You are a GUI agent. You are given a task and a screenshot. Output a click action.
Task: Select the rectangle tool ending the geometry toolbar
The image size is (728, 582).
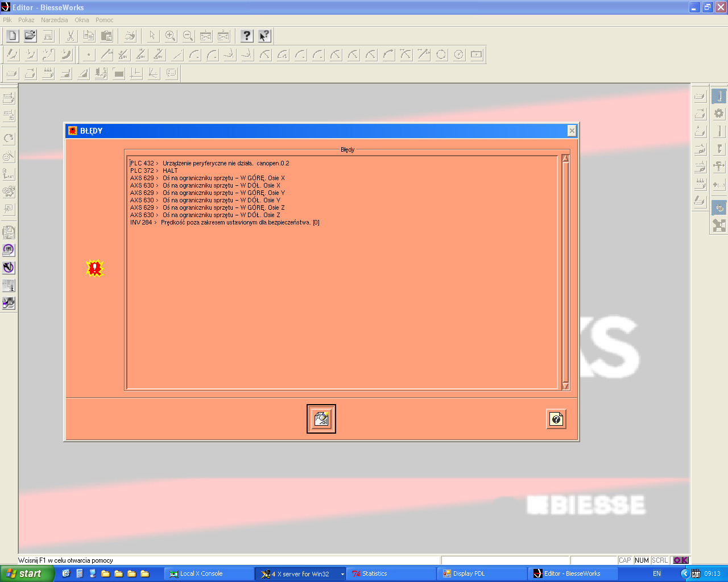tap(477, 55)
